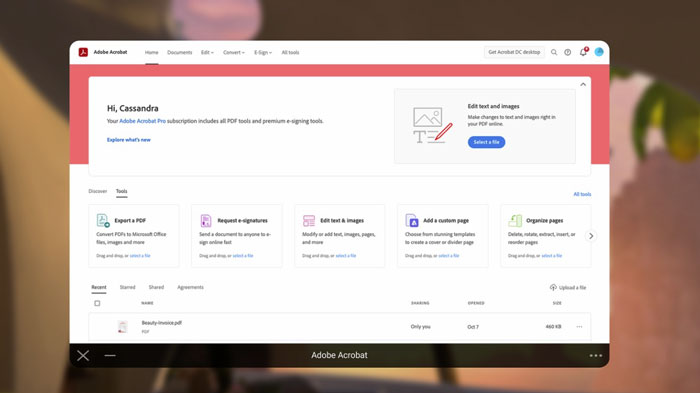
Task: Switch to the Agreements tab
Action: pos(190,287)
